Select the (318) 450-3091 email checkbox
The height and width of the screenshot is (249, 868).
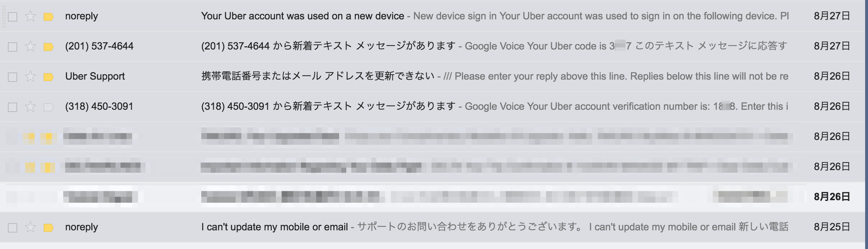click(x=13, y=107)
